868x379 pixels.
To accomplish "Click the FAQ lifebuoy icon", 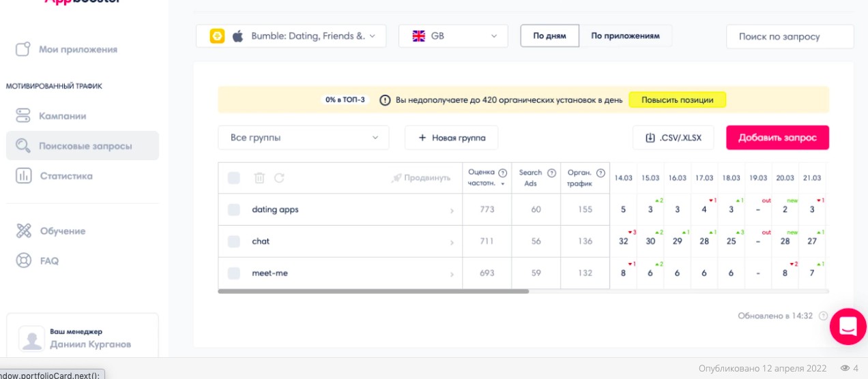I will (24, 260).
